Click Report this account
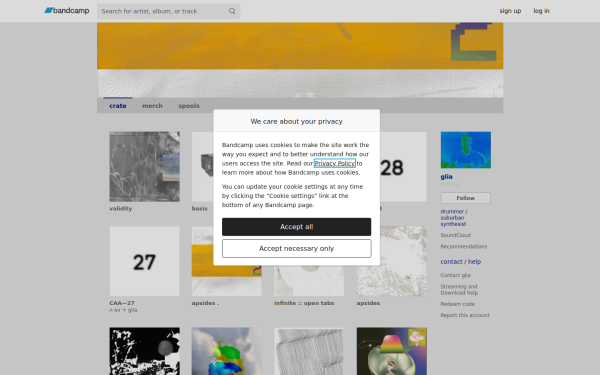 pos(465,315)
